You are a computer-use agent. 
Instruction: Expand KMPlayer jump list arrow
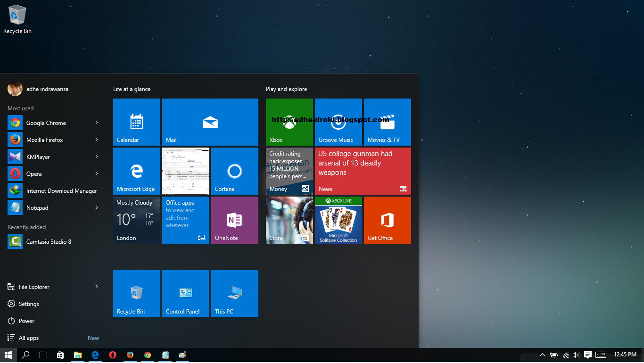[97, 157]
